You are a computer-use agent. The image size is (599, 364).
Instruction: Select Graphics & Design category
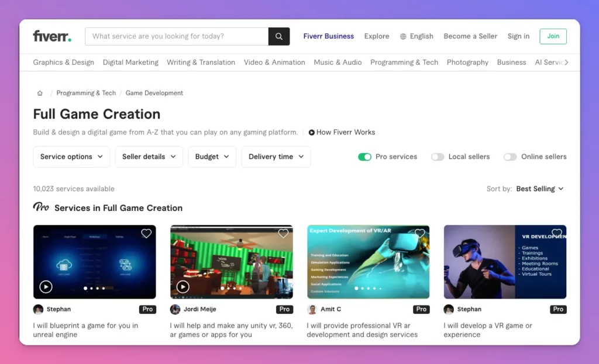click(63, 63)
